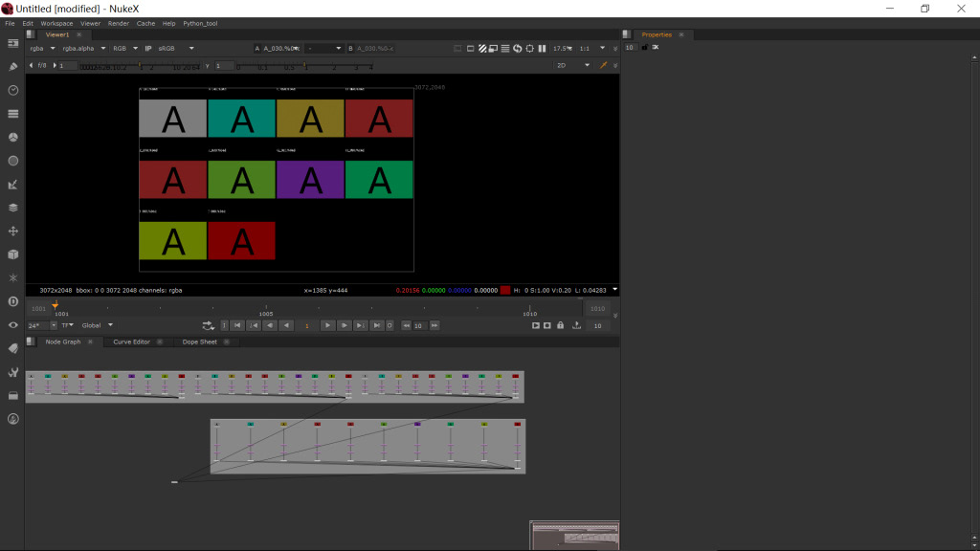Open the Time nodes clock icon
The height and width of the screenshot is (551, 980).
coord(13,91)
